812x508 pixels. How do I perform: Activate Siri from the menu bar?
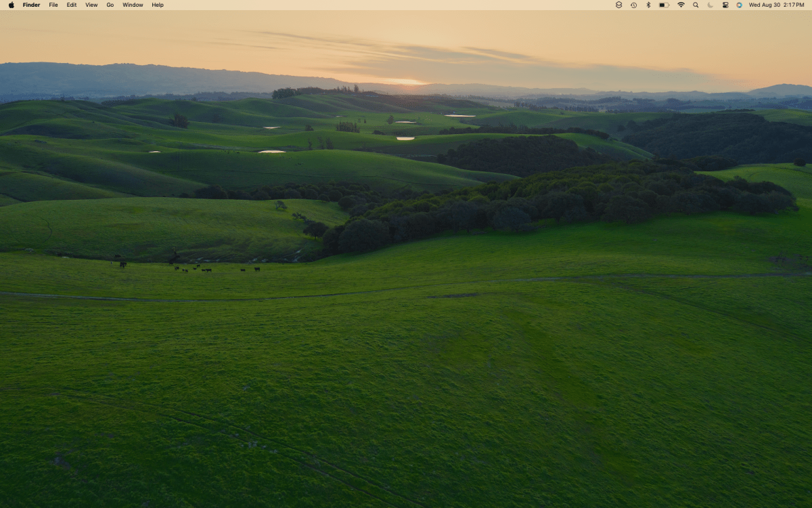tap(740, 5)
